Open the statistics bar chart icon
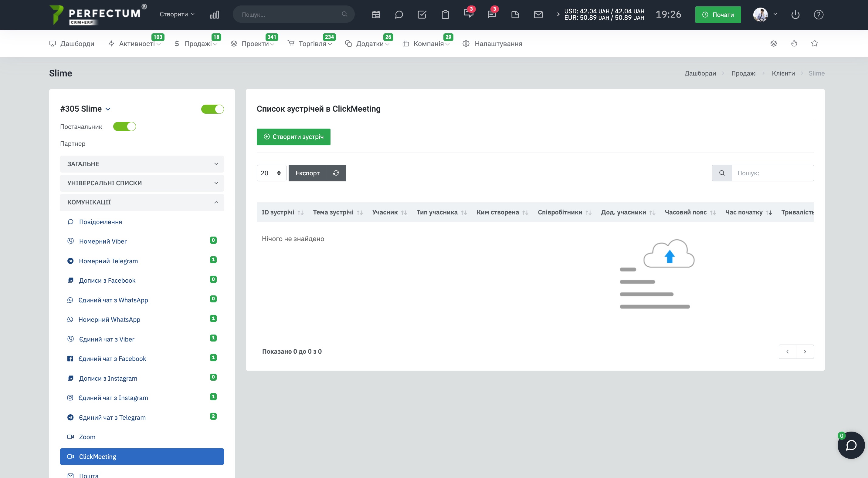 214,15
